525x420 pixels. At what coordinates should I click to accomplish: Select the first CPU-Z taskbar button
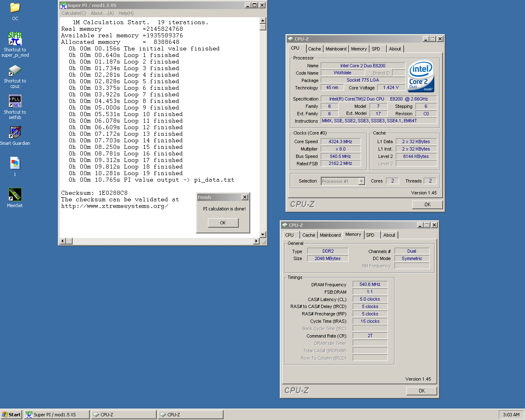[123, 415]
